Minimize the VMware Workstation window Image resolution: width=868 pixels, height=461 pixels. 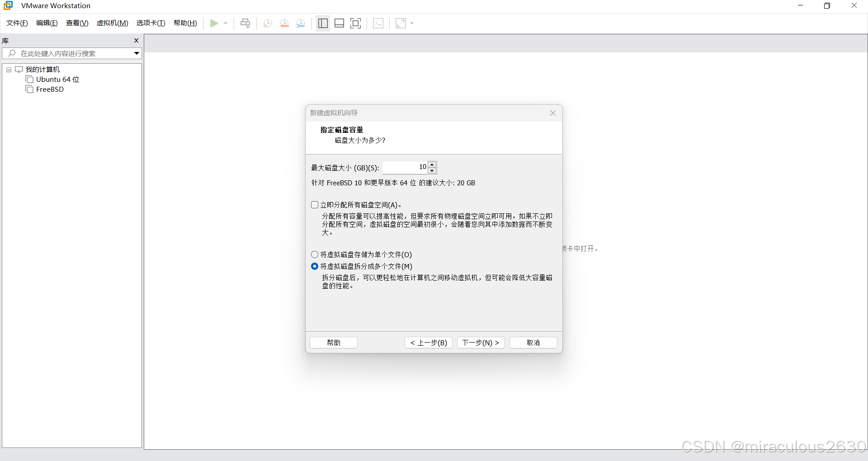coord(800,5)
